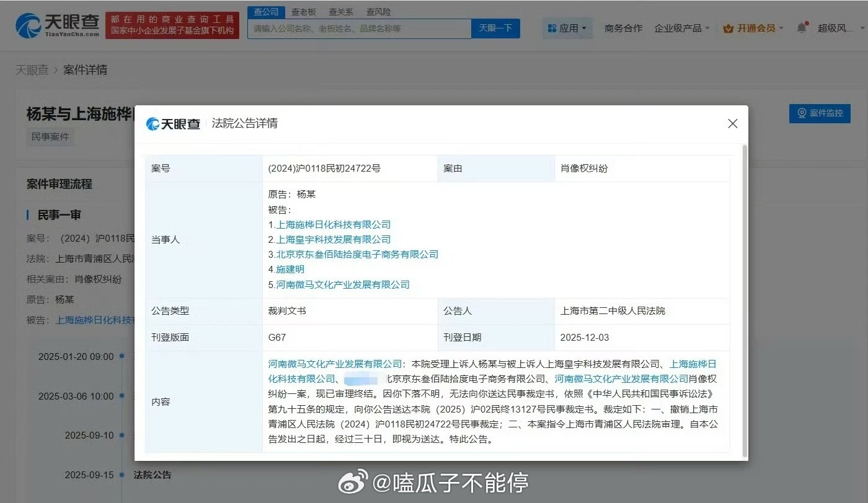Screen dimensions: 868x503
Task: Expand the 超级风 dropdown on the right
Action: tap(834, 28)
